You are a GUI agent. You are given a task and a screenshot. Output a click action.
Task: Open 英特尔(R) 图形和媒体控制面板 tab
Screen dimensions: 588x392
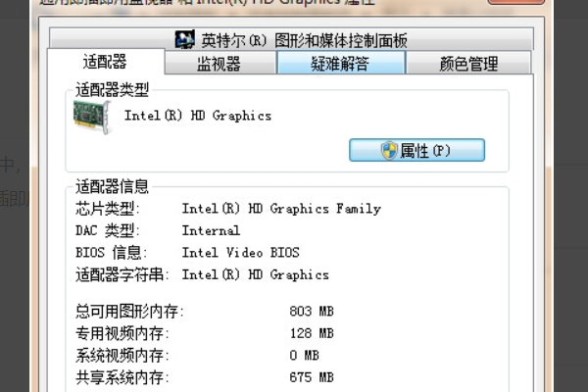point(291,39)
